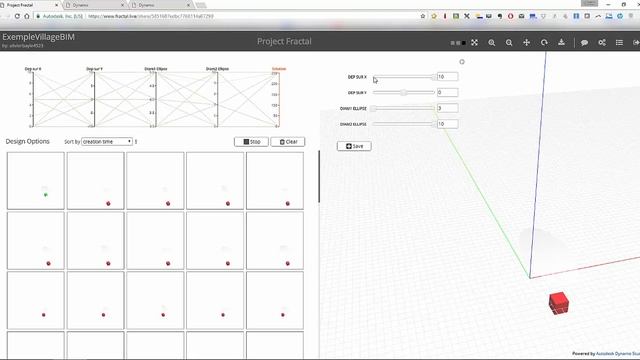Screen dimensions: 640x360
Task: Open the comments speech bubble icon
Action: 584,42
